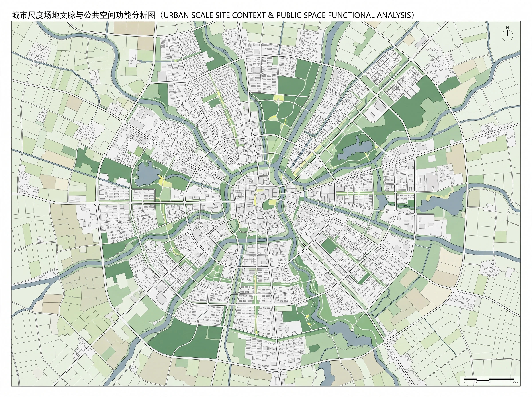Screen dimensions: 532x397
Task: Click the "10rm" label at scale bar end
Action: coord(515,383)
